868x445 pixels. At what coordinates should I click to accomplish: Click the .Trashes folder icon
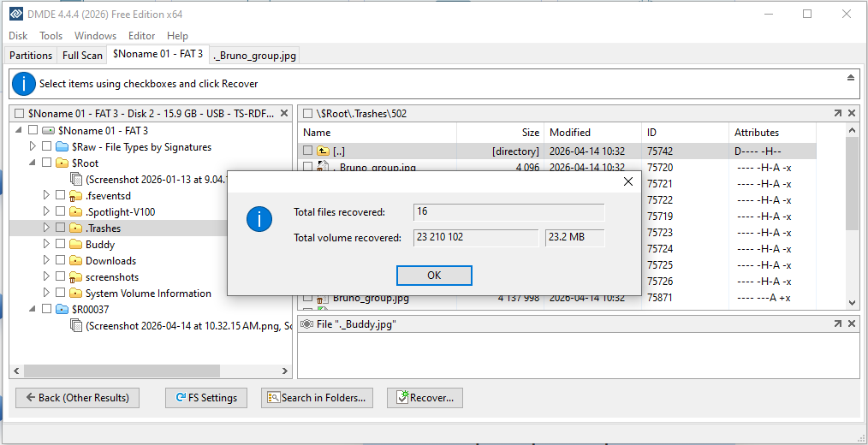pos(76,228)
